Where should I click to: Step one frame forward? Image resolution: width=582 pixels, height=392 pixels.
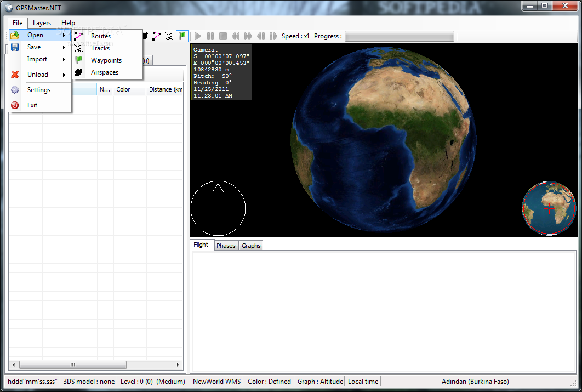click(273, 36)
